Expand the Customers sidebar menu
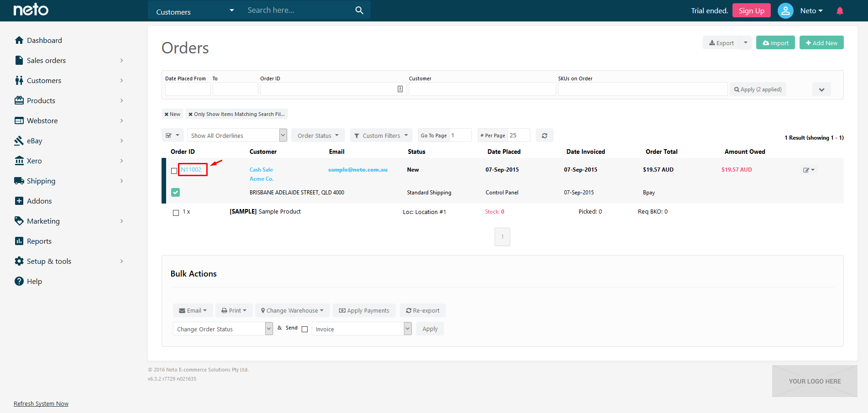The height and width of the screenshot is (413, 868). (x=121, y=80)
